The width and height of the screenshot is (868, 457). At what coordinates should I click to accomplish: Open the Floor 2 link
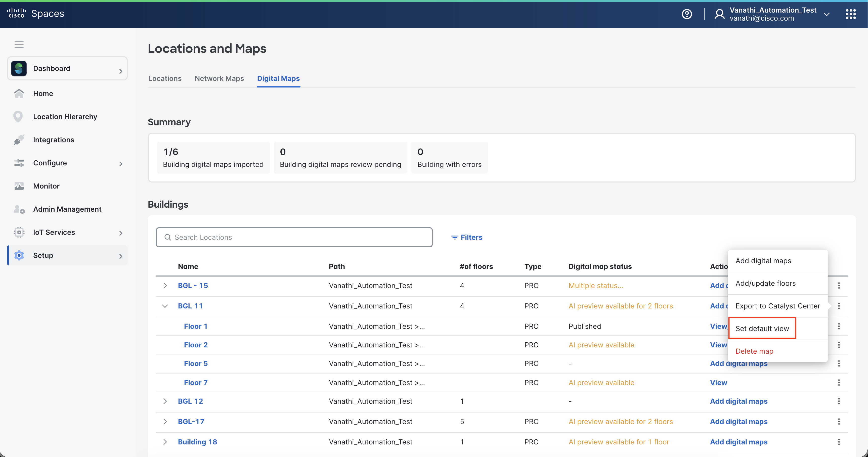[196, 345]
